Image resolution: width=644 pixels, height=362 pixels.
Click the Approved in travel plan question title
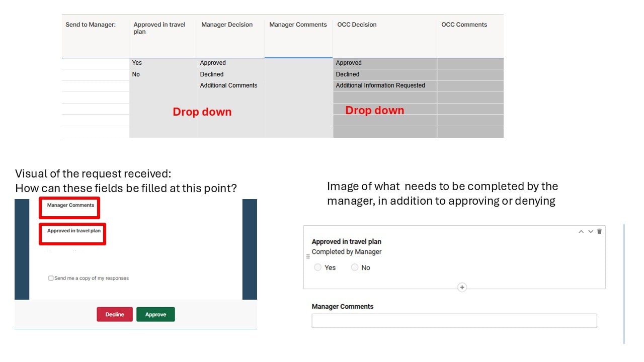click(347, 242)
